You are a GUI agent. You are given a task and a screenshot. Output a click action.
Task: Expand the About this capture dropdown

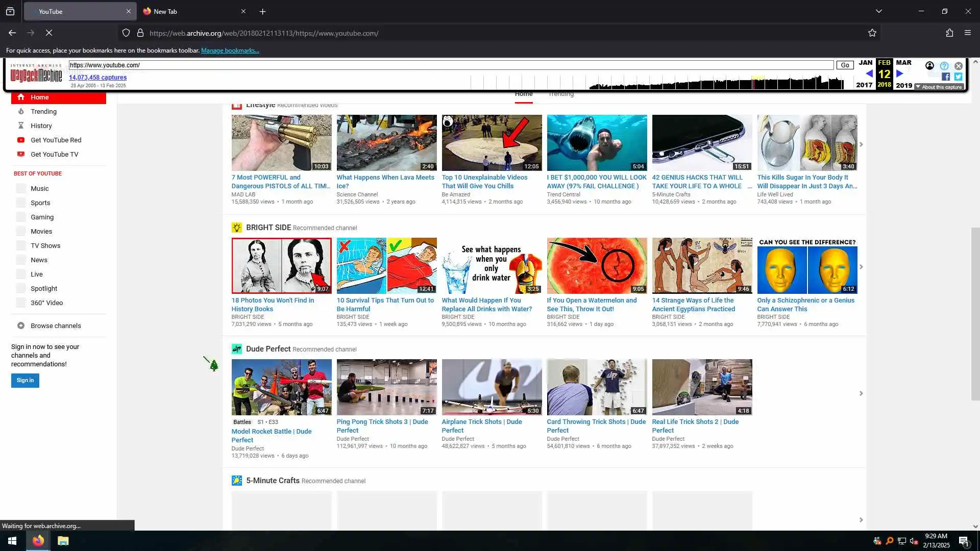click(x=939, y=87)
